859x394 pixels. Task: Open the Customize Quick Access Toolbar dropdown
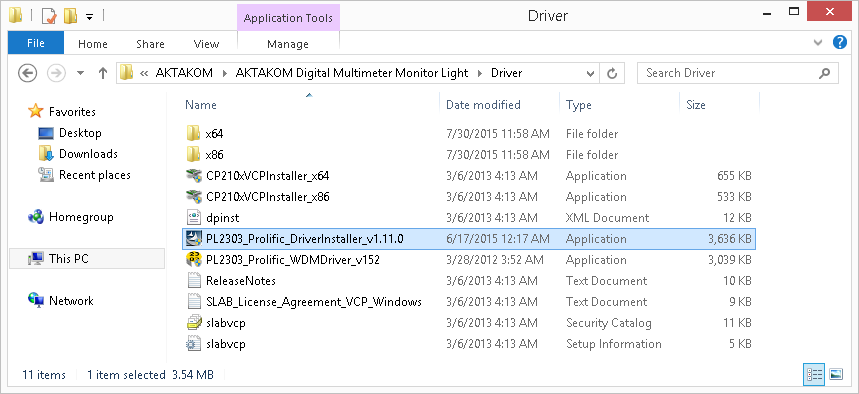pyautogui.click(x=89, y=17)
